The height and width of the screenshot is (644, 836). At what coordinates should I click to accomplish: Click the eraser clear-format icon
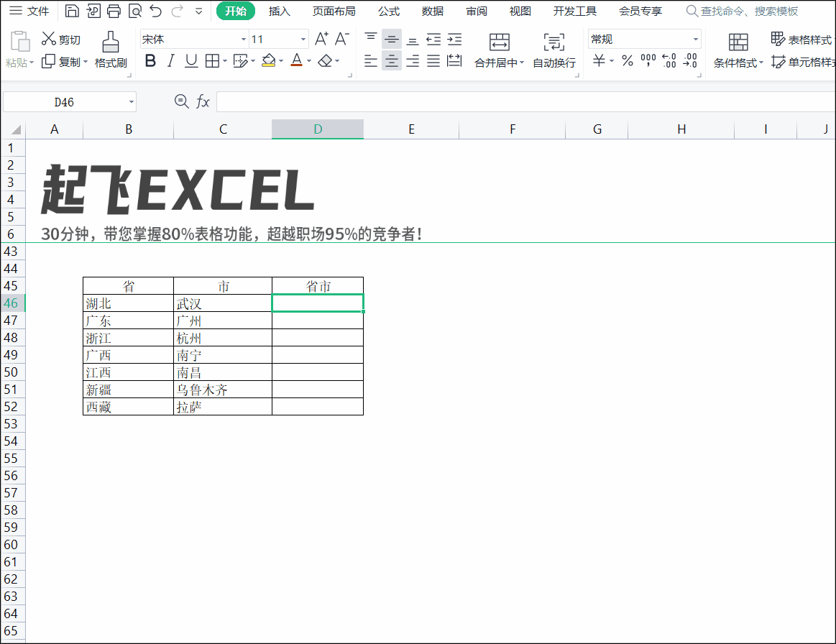[x=325, y=61]
